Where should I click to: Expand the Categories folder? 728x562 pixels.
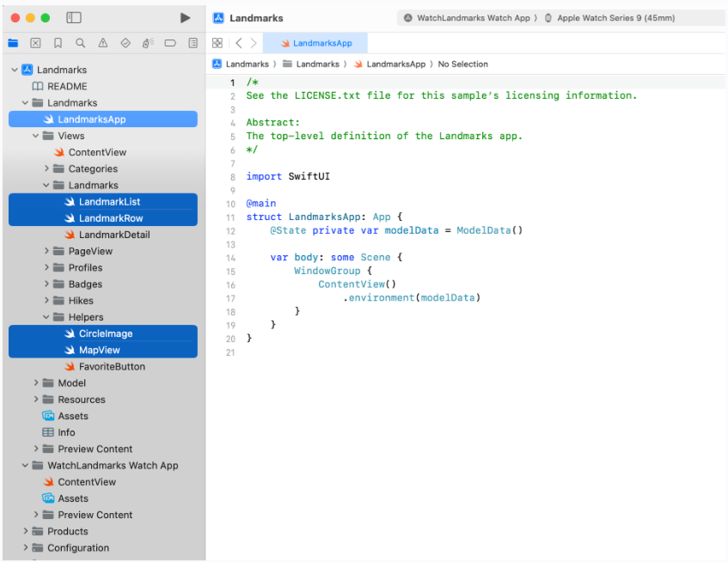click(x=46, y=168)
